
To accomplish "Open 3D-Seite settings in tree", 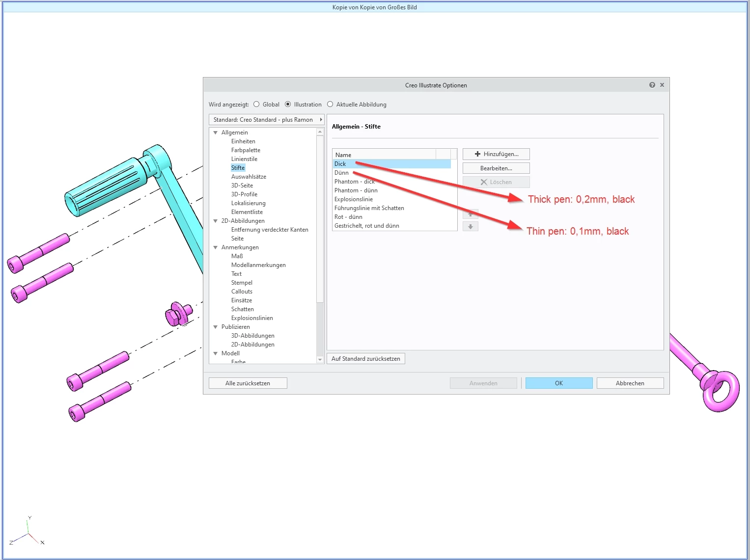I will [242, 186].
